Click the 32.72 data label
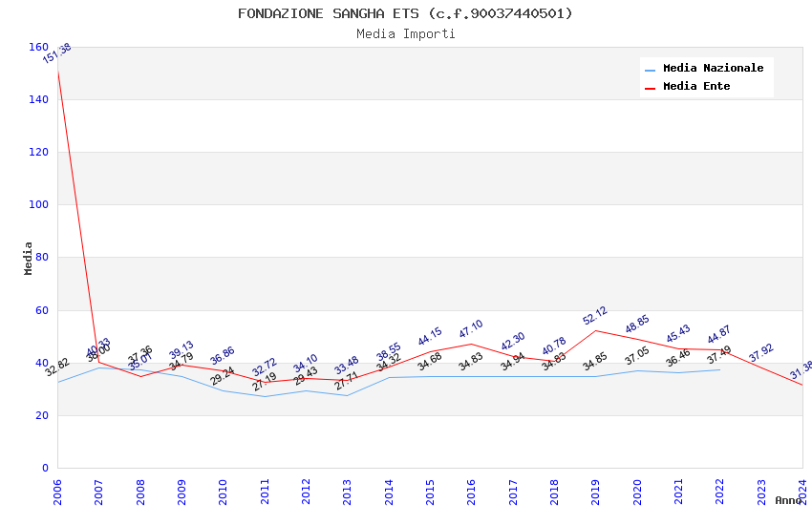The image size is (812, 525). (264, 367)
